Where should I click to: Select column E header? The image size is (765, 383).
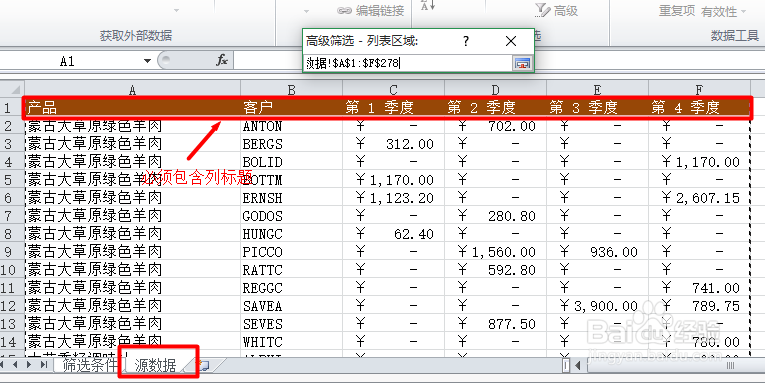click(597, 89)
